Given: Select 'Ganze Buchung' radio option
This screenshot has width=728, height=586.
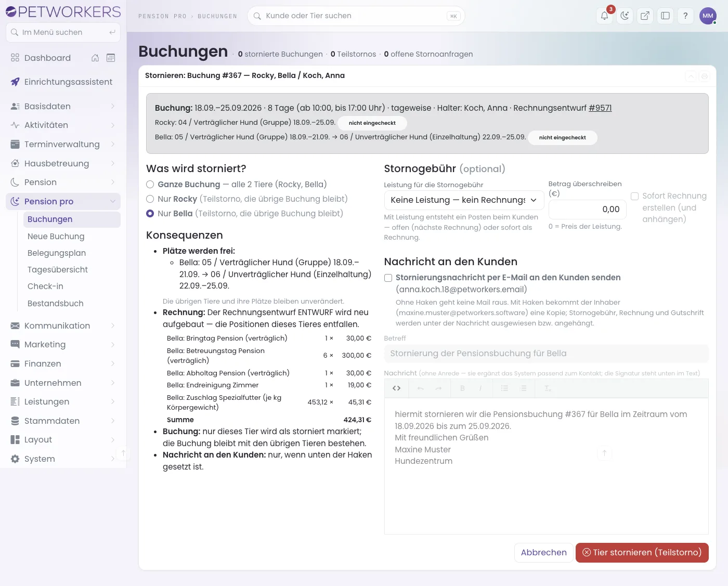Looking at the screenshot, I should (x=150, y=184).
